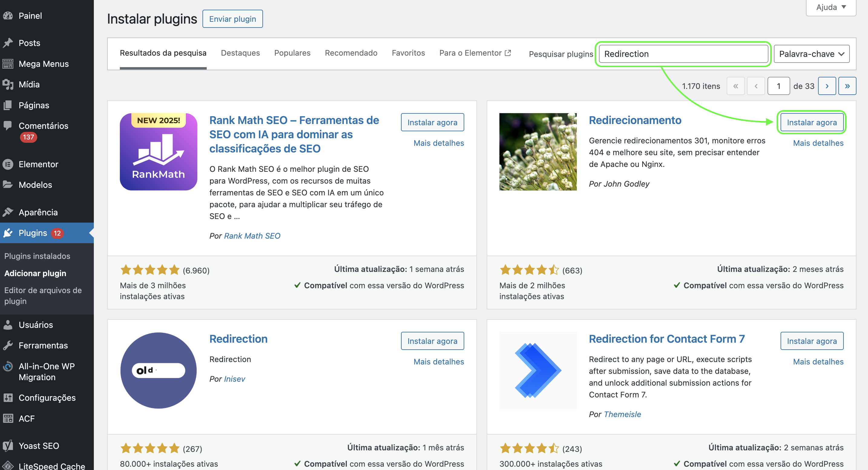868x470 pixels.
Task: Click in the plugin search field
Action: (x=683, y=54)
